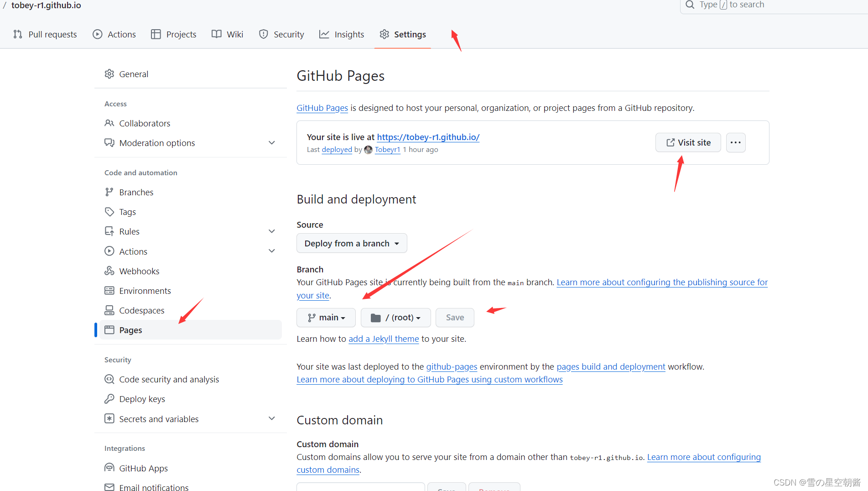Click the pull request icon
The height and width of the screenshot is (491, 868).
[x=18, y=34]
